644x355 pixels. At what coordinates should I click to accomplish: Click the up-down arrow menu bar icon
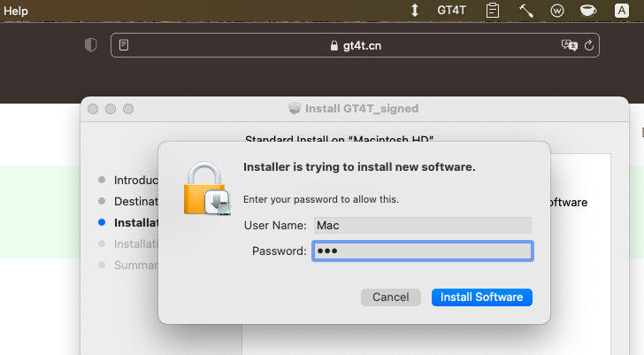415,11
